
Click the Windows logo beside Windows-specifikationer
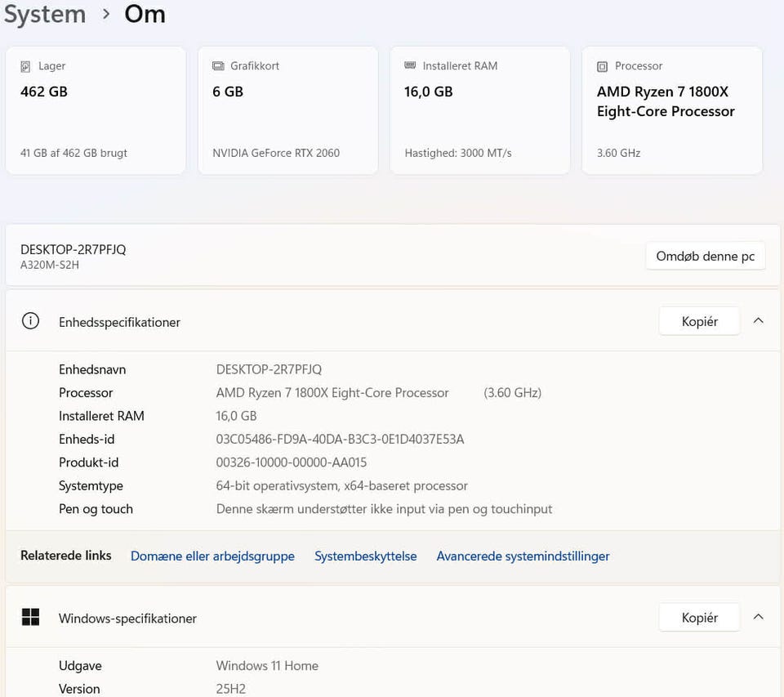click(30, 617)
